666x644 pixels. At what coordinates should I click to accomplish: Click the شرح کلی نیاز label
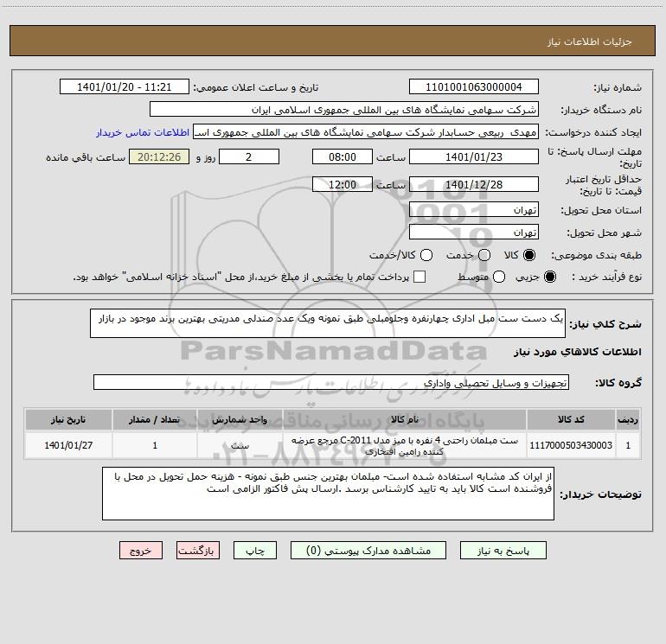[x=605, y=324]
